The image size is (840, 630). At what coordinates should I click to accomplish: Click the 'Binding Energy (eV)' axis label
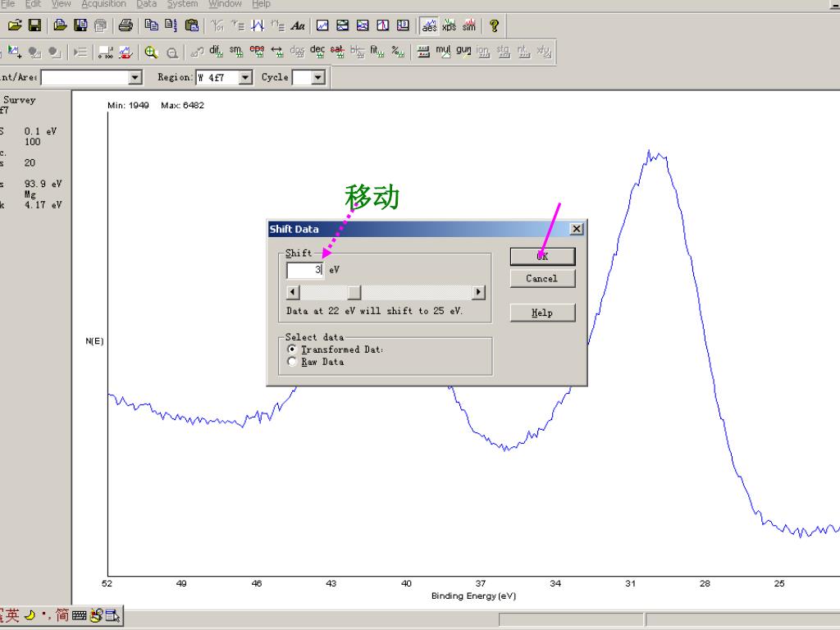(473, 596)
